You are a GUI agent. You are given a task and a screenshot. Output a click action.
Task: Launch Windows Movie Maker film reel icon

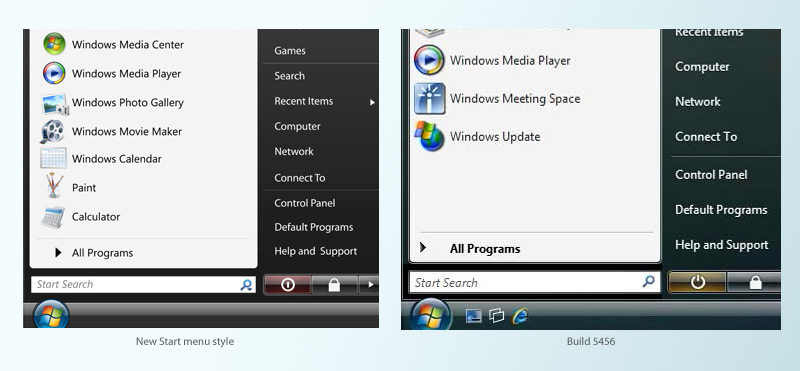click(x=53, y=131)
